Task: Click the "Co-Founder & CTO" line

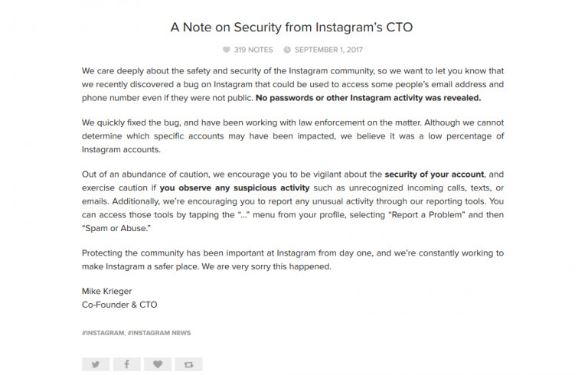Action: [x=119, y=304]
